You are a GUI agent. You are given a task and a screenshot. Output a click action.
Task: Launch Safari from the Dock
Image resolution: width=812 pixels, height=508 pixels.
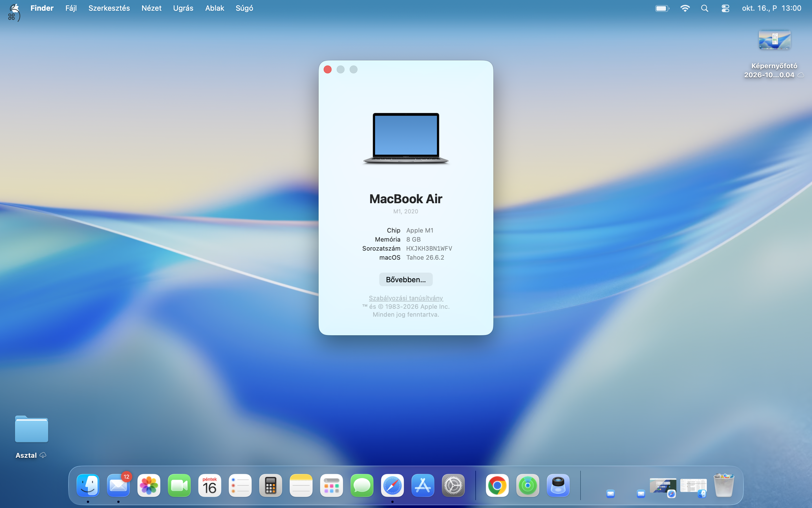[392, 485]
